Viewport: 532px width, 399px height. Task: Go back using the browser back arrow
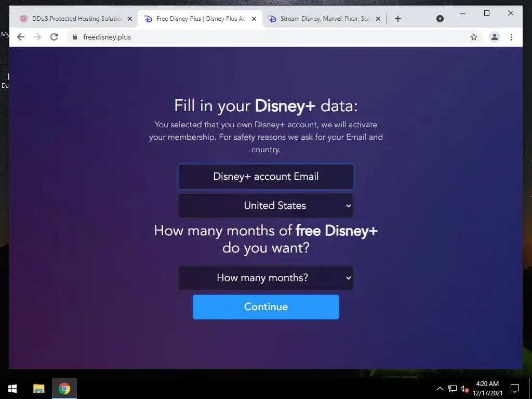(x=21, y=37)
